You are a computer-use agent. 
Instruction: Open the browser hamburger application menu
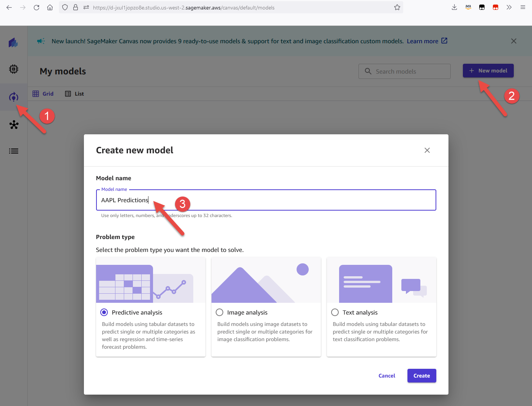523,7
